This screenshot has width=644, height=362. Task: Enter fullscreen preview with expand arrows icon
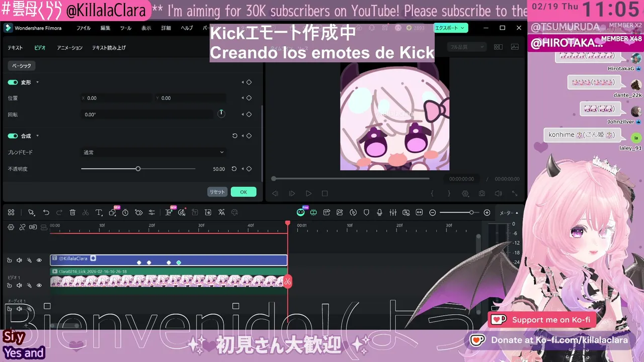(515, 194)
